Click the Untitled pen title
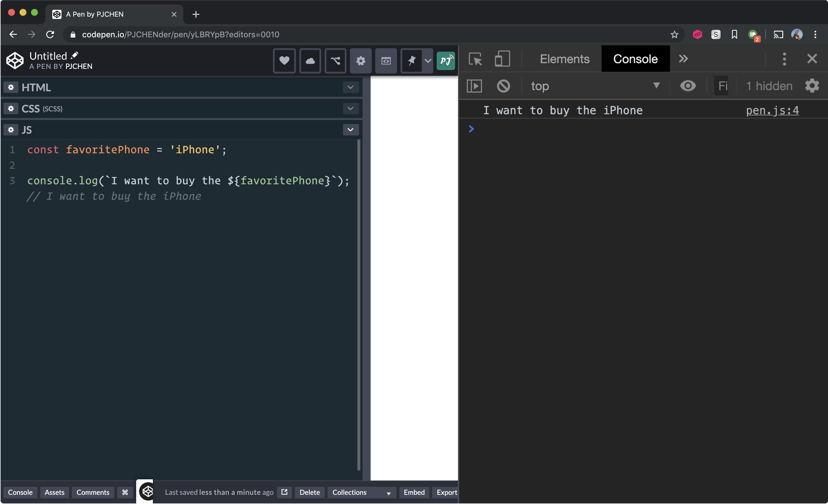Screen dimensions: 828x504 coord(48,56)
